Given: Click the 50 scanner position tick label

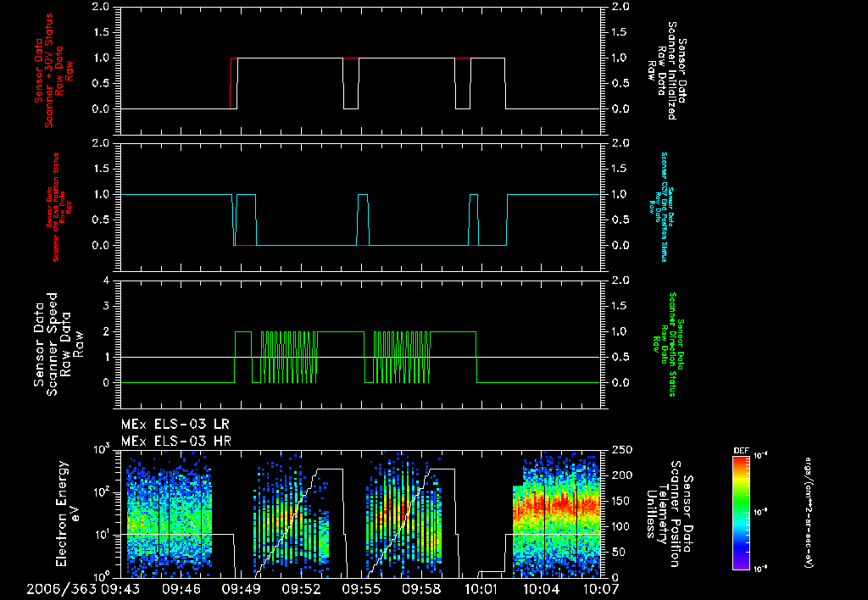Looking at the screenshot, I should (x=620, y=553).
